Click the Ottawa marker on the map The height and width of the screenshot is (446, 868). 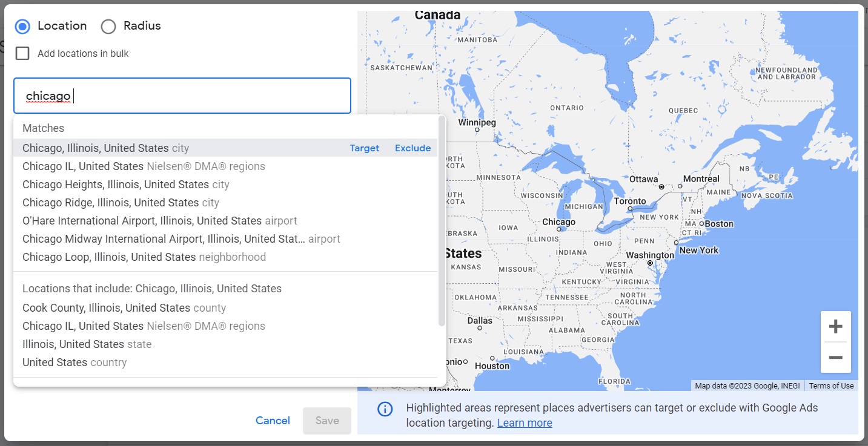[x=661, y=187]
